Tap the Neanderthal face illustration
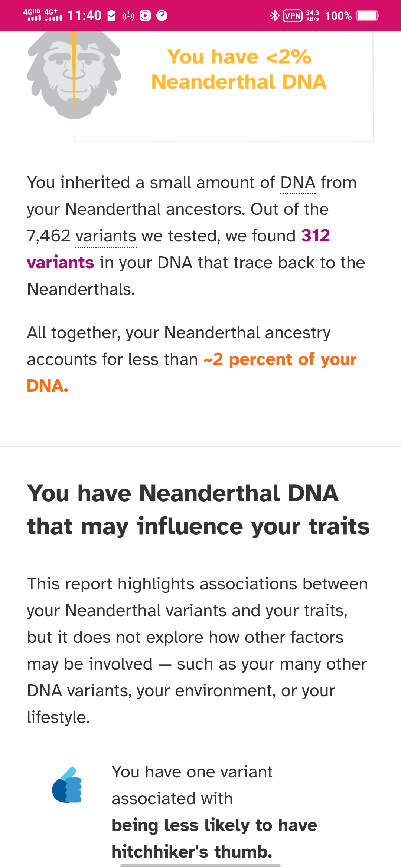401x868 pixels. point(74,75)
